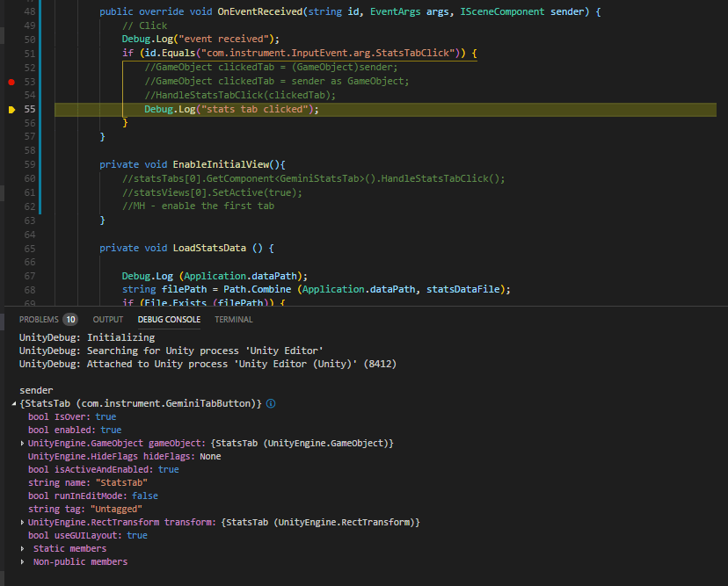Image resolution: width=728 pixels, height=586 pixels.
Task: Switch to the PROBLEMS tab
Action: 39,319
